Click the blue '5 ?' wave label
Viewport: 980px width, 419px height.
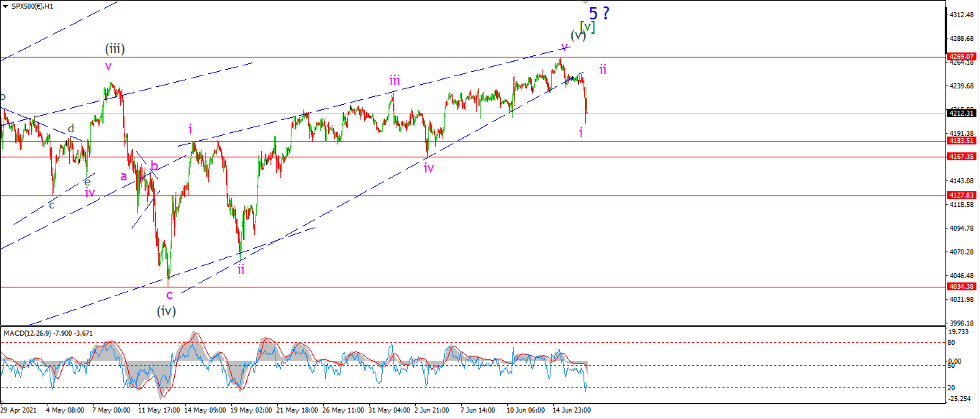599,13
